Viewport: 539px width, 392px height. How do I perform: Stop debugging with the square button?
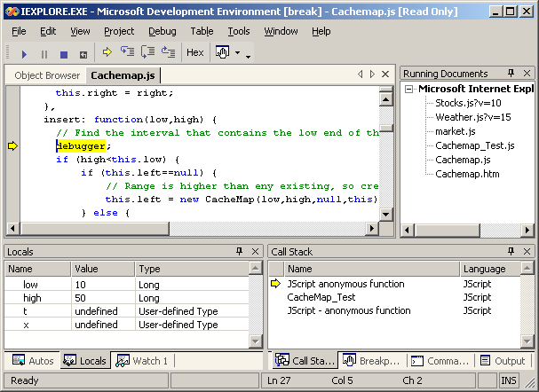point(64,54)
